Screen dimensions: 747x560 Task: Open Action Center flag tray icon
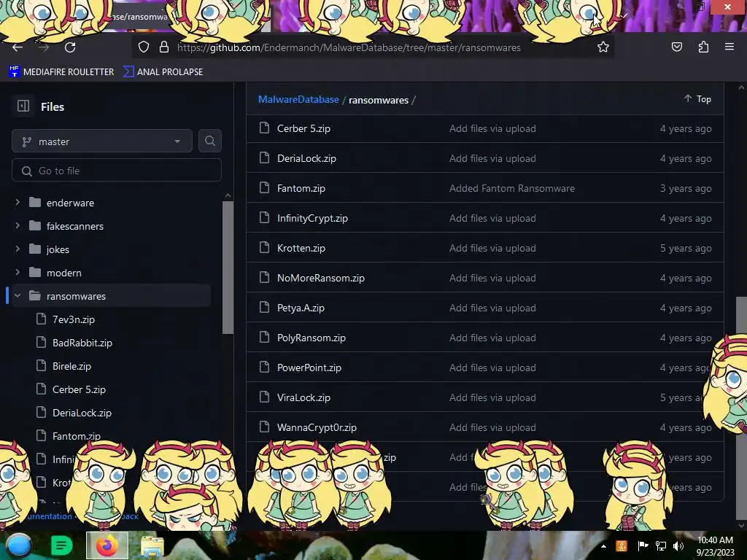click(643, 546)
